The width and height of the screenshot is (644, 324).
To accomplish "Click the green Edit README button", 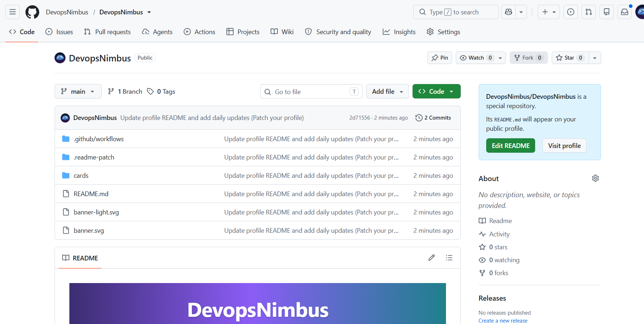I will [511, 145].
